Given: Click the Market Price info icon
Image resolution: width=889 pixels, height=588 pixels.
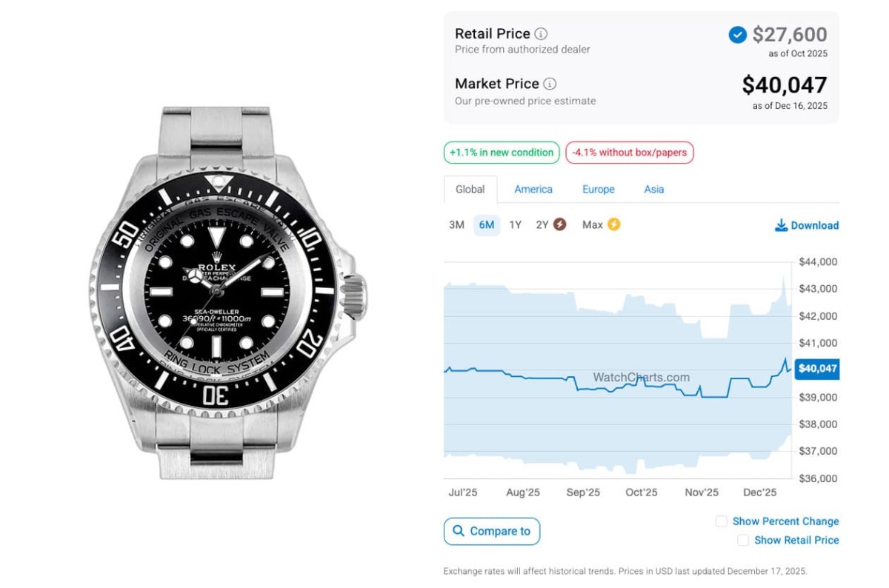Looking at the screenshot, I should tap(550, 84).
